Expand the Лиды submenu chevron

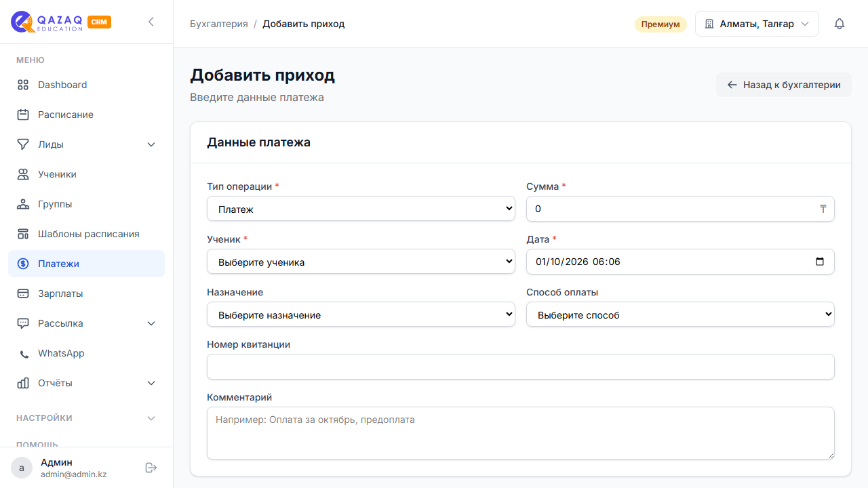coord(151,144)
